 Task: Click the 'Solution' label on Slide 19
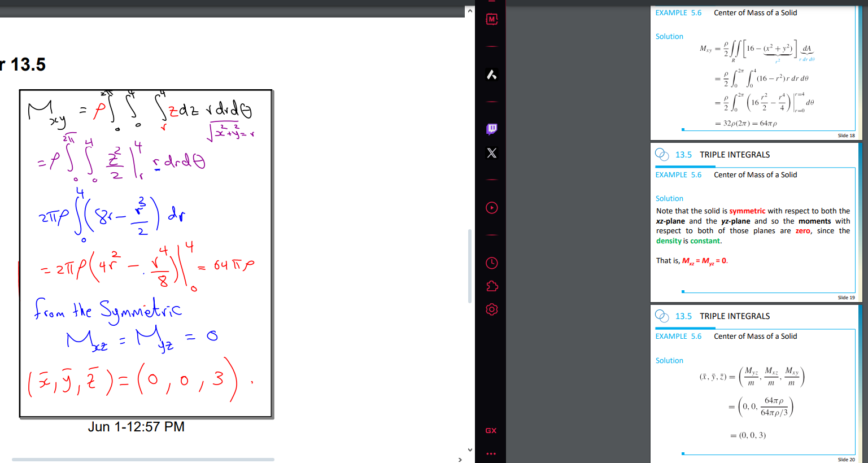tap(669, 198)
